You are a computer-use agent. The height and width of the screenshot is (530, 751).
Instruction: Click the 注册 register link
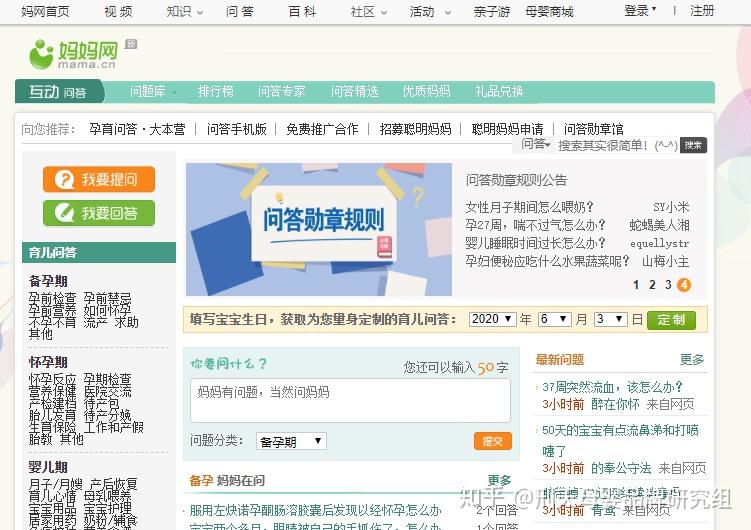pos(702,11)
